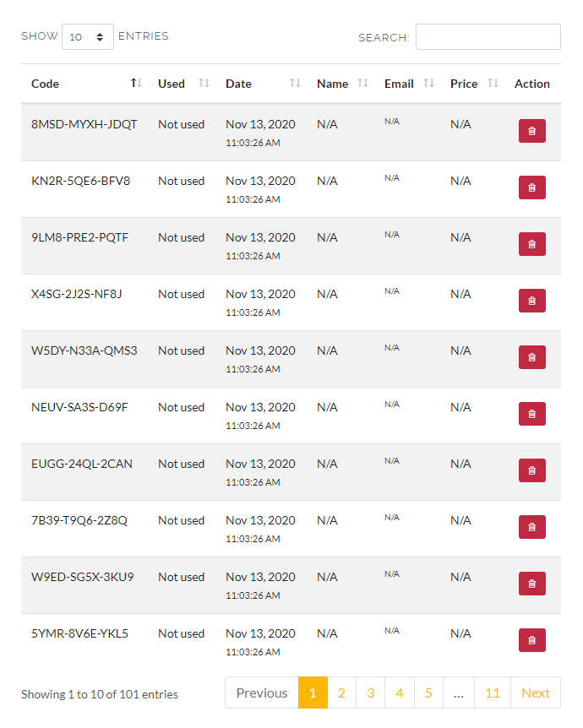Viewport: 583px width, 728px height.
Task: Sort table by Price column
Action: 473,84
